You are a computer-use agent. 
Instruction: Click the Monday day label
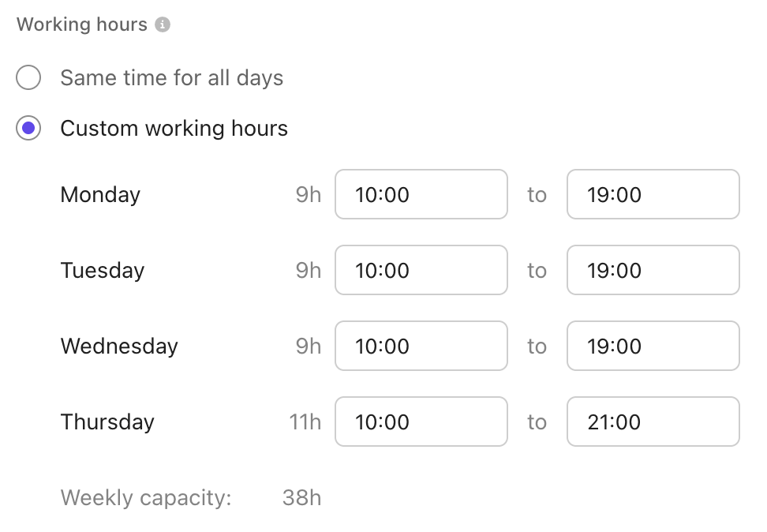pos(100,195)
